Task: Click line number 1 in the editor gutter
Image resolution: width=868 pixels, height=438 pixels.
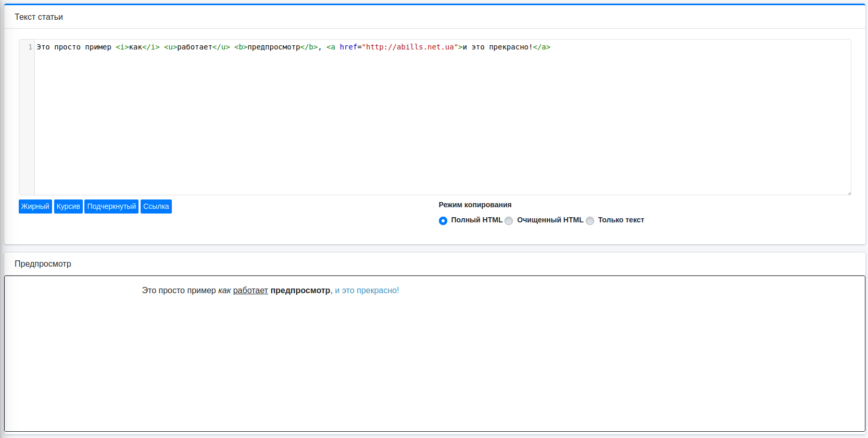Action: (30, 47)
